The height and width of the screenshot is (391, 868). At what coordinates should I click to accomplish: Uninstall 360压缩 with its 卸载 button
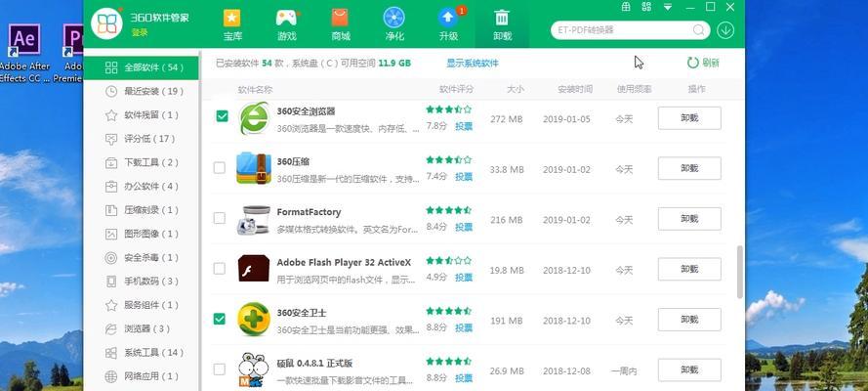click(689, 168)
